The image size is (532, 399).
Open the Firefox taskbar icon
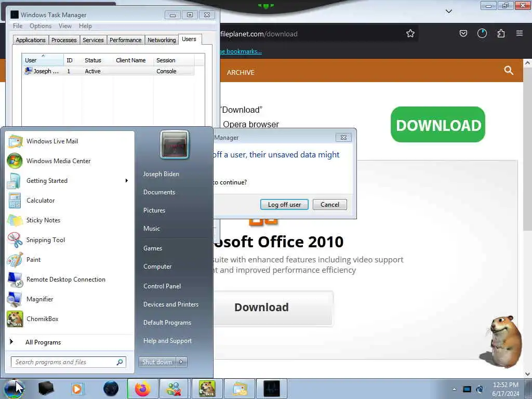(x=142, y=389)
